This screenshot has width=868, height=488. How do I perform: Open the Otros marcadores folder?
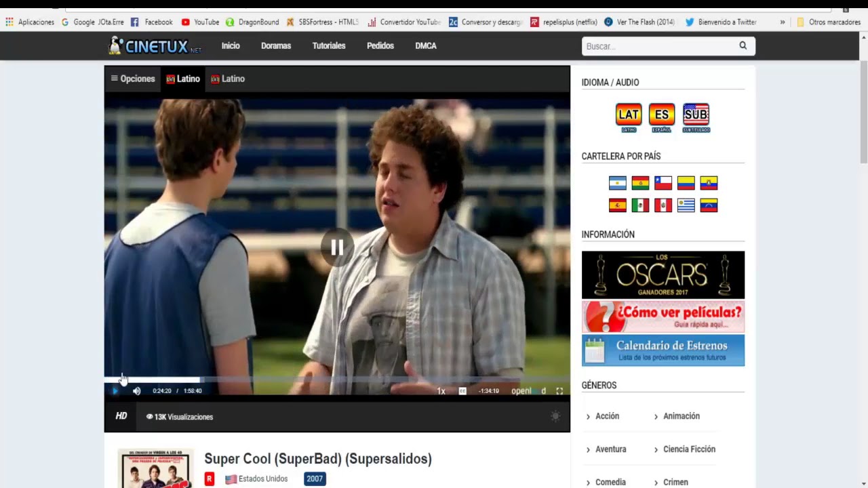point(829,22)
